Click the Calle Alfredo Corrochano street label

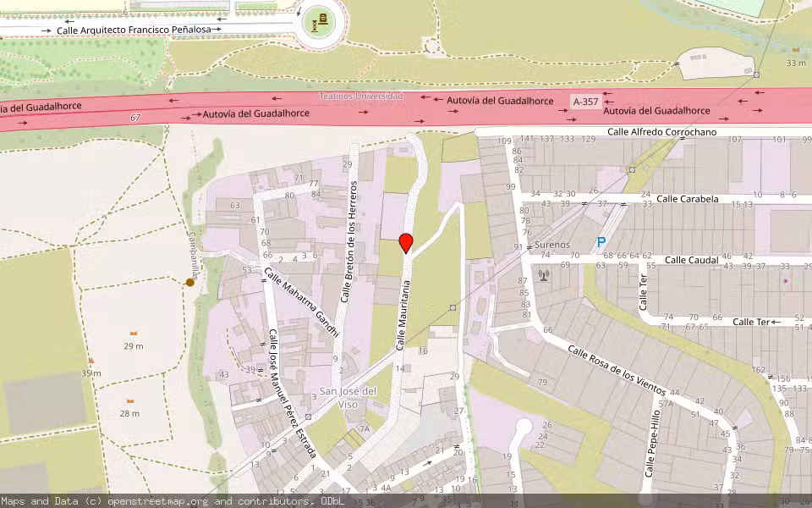pos(661,132)
